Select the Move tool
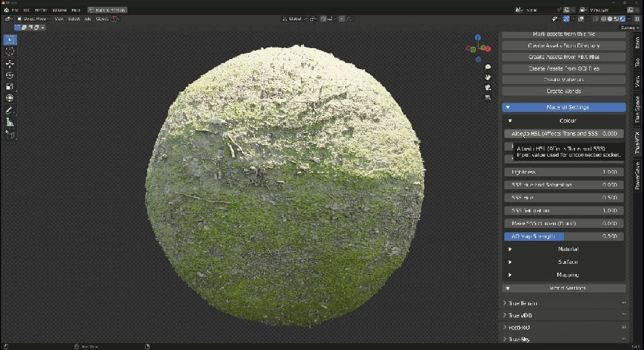 [10, 64]
